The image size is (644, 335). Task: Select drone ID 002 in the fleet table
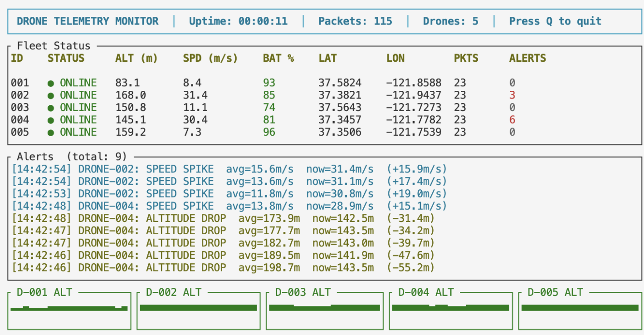pos(20,95)
